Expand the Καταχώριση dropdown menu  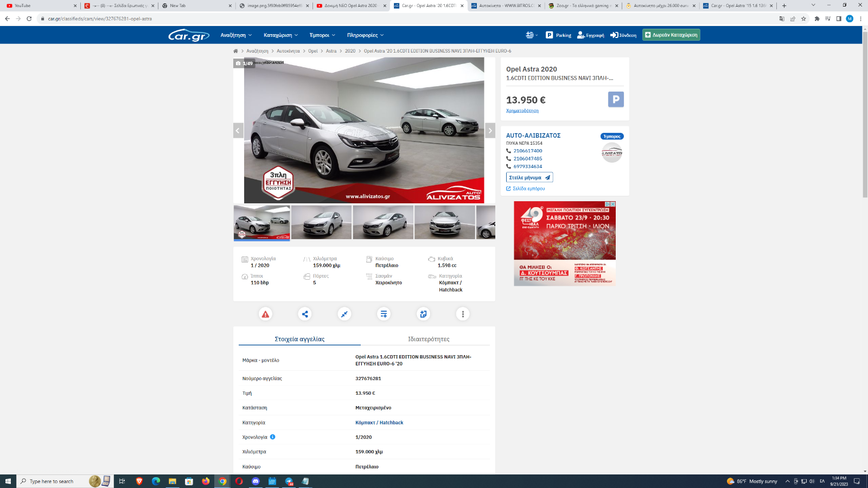coord(280,35)
